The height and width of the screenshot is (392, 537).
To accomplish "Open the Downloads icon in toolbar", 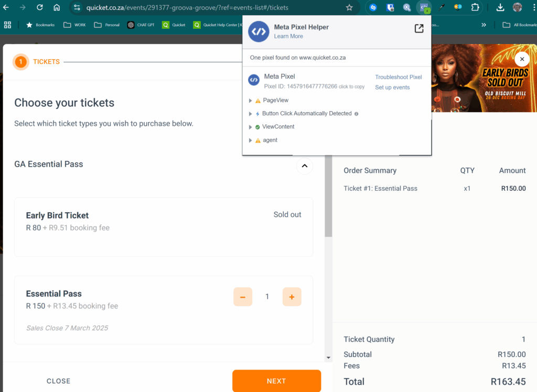I will point(500,7).
